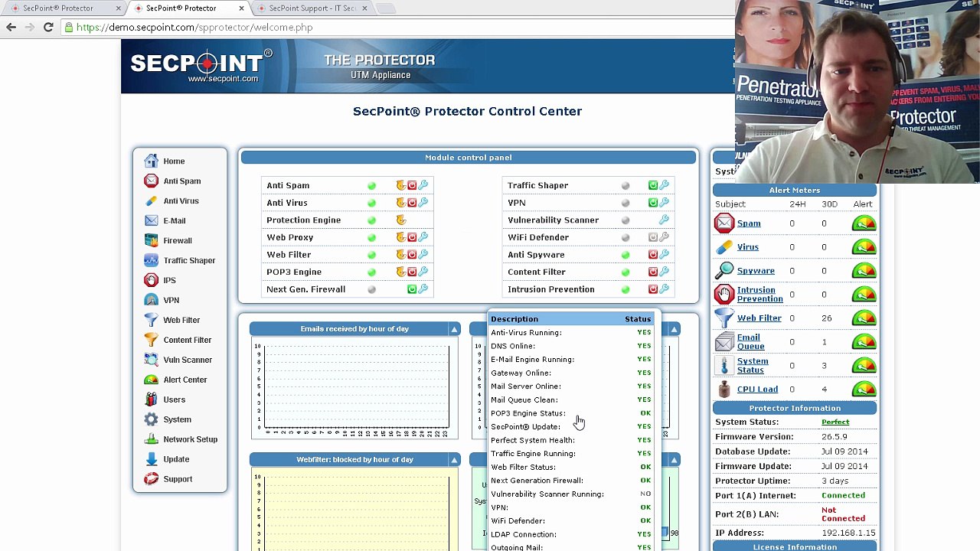Disable Content Filter power button
This screenshot has height=551, width=980.
pos(653,272)
